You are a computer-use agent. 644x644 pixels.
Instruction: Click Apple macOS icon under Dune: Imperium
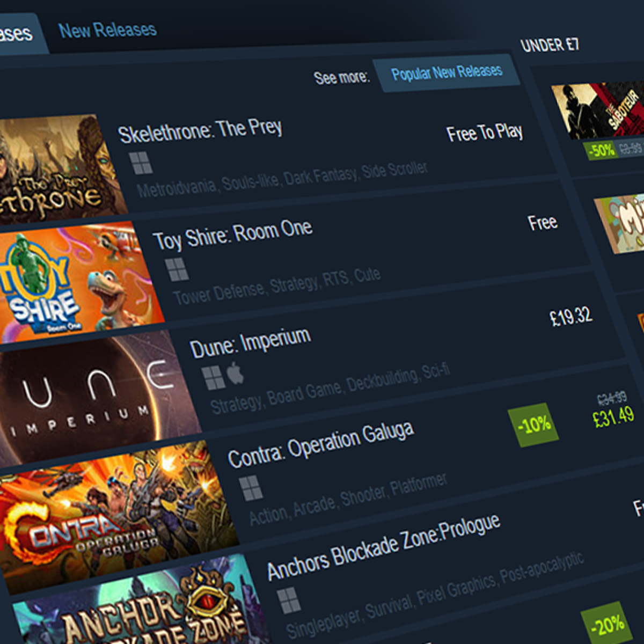(x=236, y=373)
